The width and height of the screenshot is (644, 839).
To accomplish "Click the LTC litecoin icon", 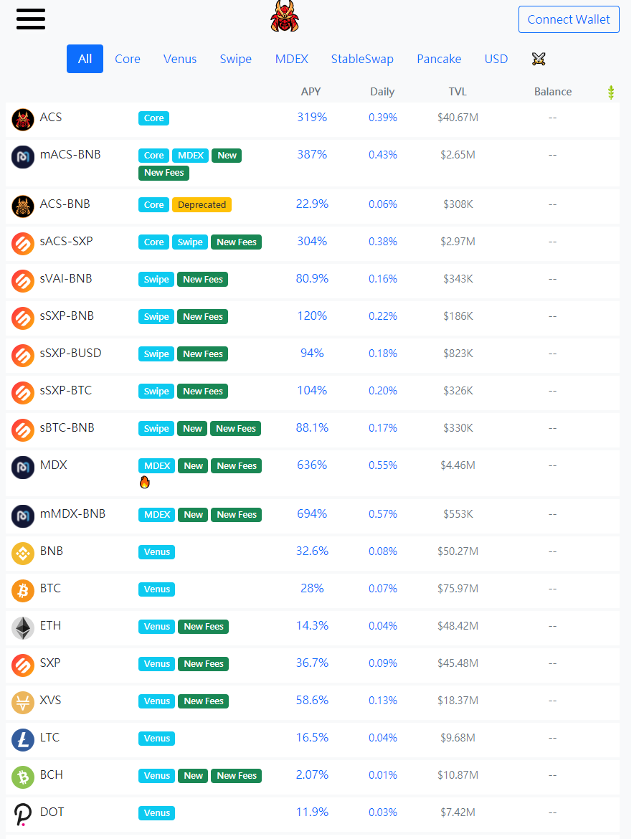I will (23, 740).
